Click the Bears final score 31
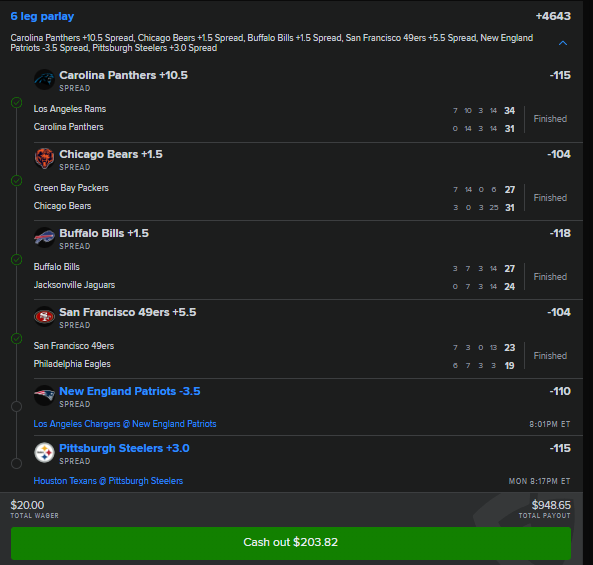Image resolution: width=593 pixels, height=565 pixels. 509,208
